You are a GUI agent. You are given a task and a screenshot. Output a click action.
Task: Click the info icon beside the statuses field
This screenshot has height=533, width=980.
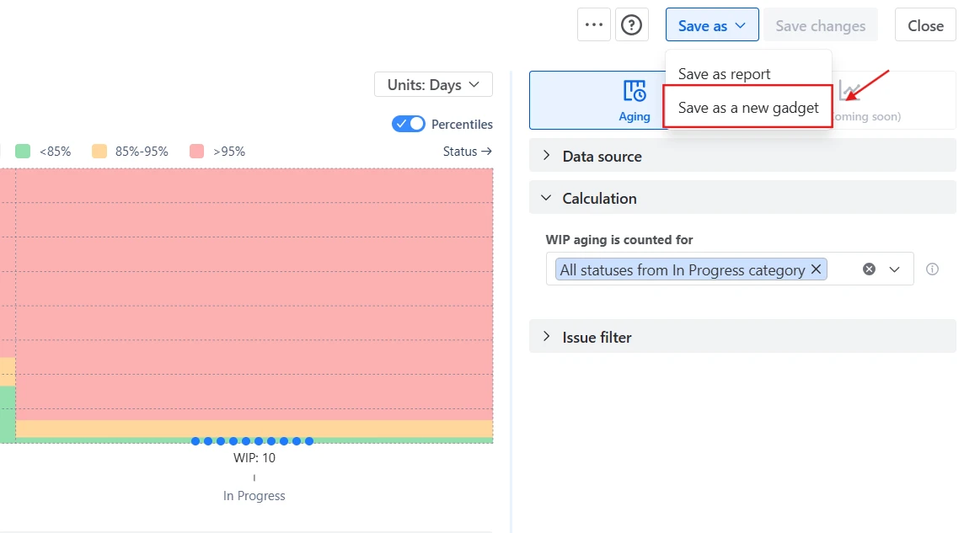coord(932,269)
